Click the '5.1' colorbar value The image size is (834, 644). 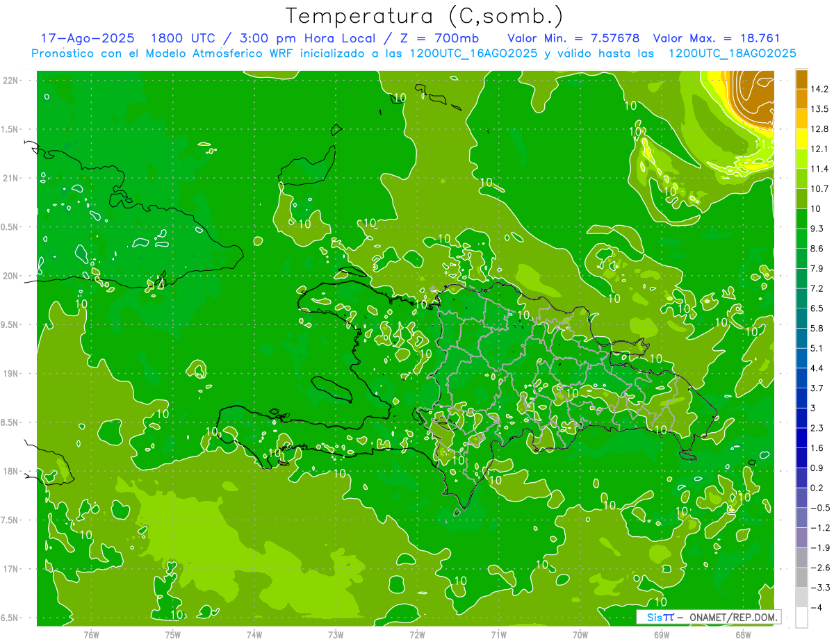(817, 348)
